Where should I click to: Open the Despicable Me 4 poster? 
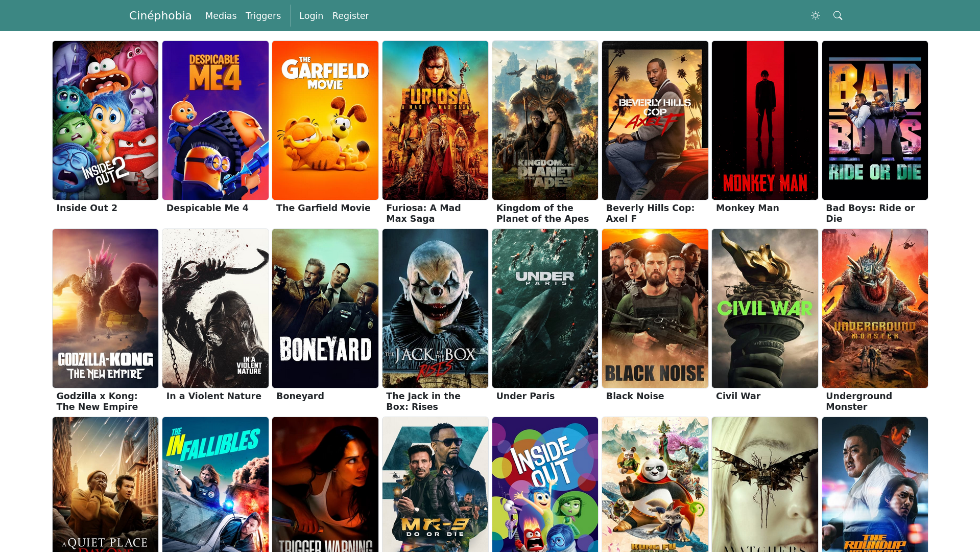(x=216, y=121)
